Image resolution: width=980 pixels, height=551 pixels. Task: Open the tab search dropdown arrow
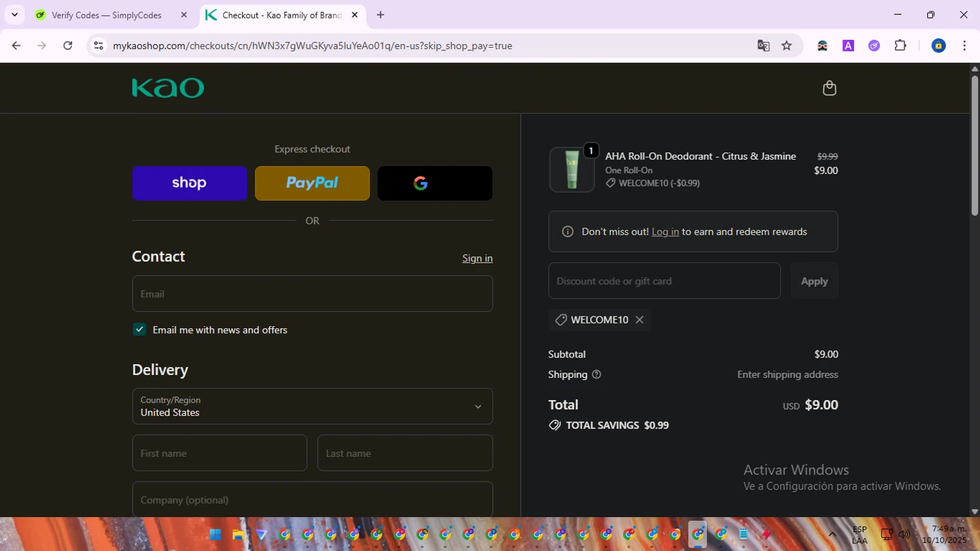point(14,14)
